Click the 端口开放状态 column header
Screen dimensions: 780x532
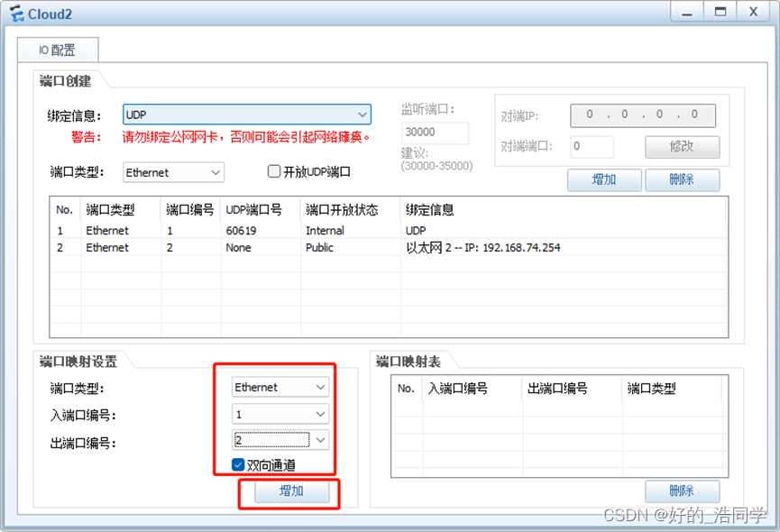tap(342, 210)
